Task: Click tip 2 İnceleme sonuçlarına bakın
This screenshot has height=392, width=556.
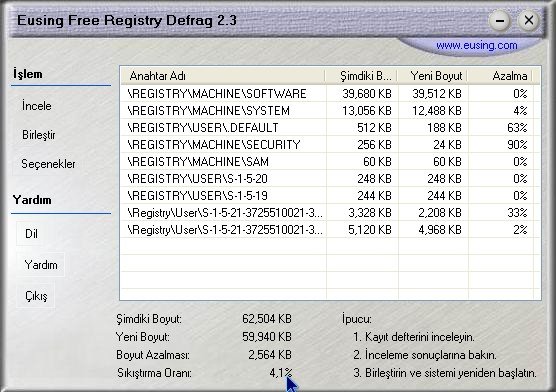Action: (x=425, y=355)
